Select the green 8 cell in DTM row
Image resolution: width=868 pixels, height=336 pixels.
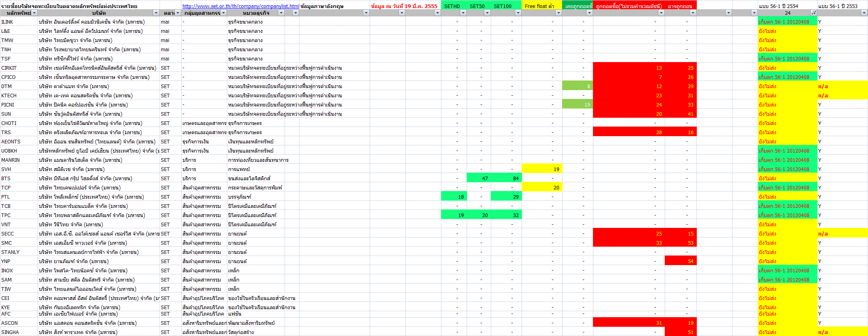[577, 86]
